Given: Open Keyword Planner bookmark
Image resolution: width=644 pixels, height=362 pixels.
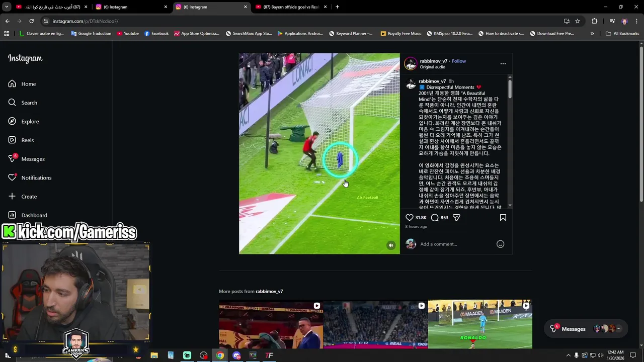Looking at the screenshot, I should [351, 34].
